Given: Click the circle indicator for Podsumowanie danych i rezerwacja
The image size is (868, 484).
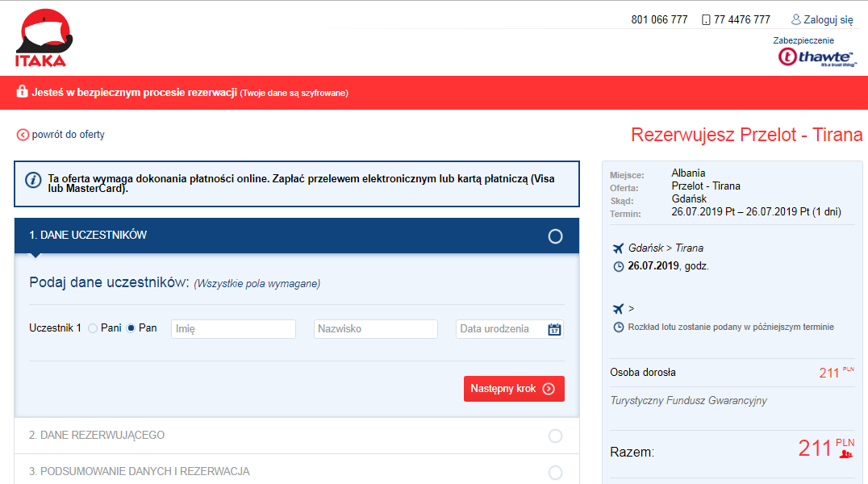Looking at the screenshot, I should point(555,473).
